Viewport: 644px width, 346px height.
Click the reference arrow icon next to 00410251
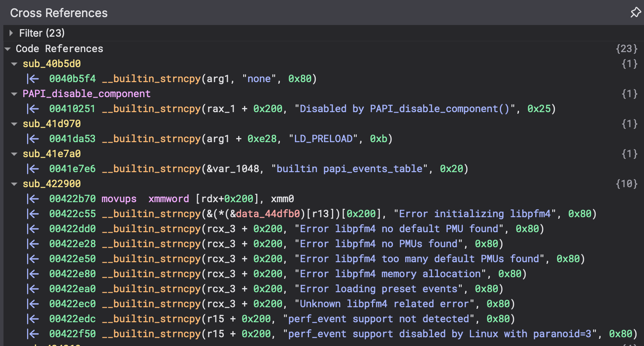33,108
